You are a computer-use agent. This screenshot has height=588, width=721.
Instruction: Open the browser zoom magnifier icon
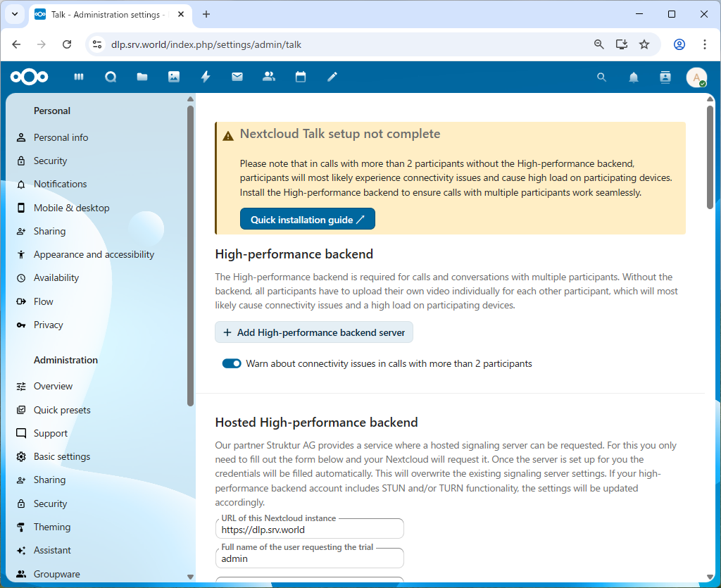point(598,44)
